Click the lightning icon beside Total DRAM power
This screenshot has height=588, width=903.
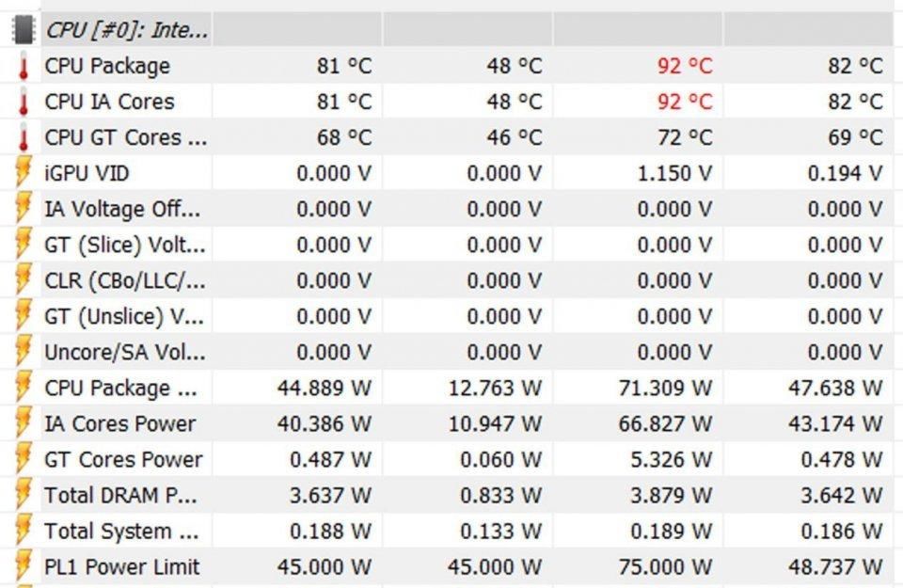(x=24, y=495)
